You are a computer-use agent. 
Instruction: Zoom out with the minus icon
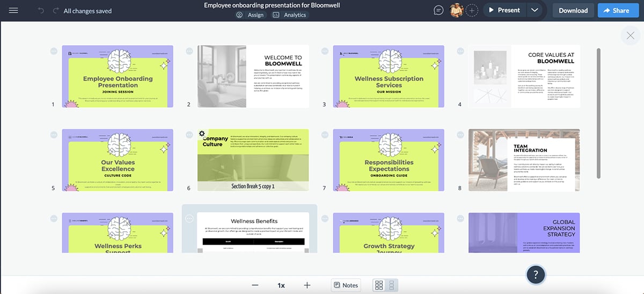click(x=255, y=285)
